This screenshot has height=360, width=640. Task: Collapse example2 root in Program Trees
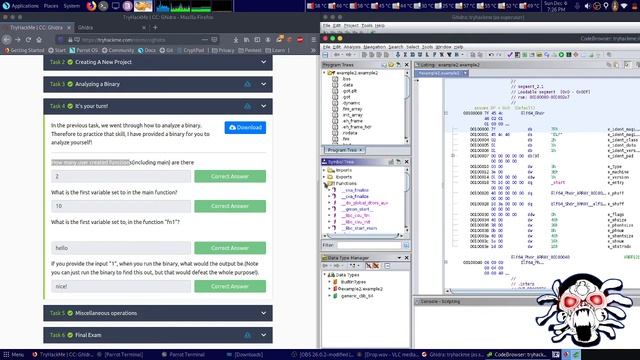click(x=325, y=73)
